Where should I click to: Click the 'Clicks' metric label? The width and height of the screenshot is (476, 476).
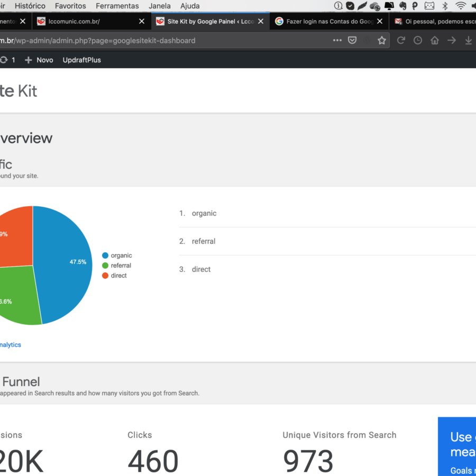click(x=140, y=435)
